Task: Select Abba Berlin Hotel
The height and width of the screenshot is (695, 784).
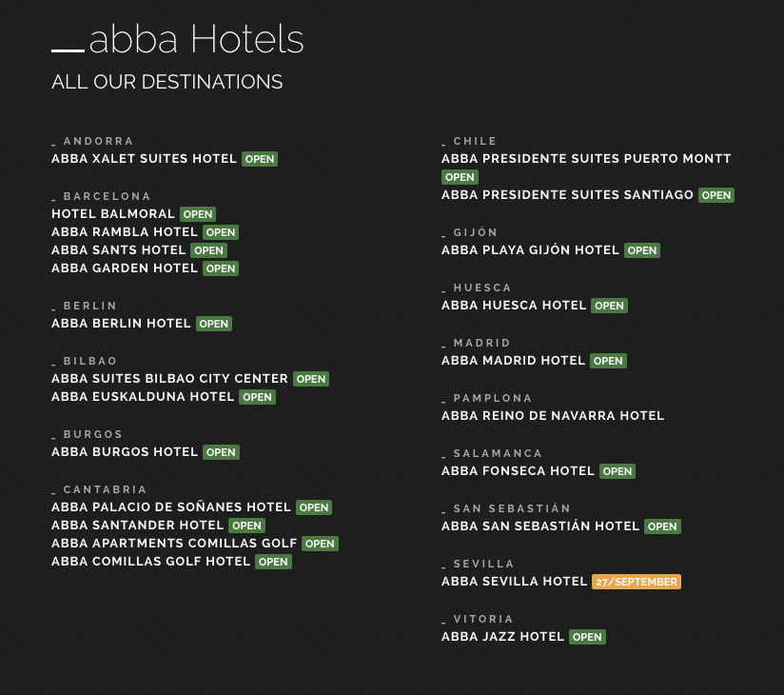Action: point(121,324)
